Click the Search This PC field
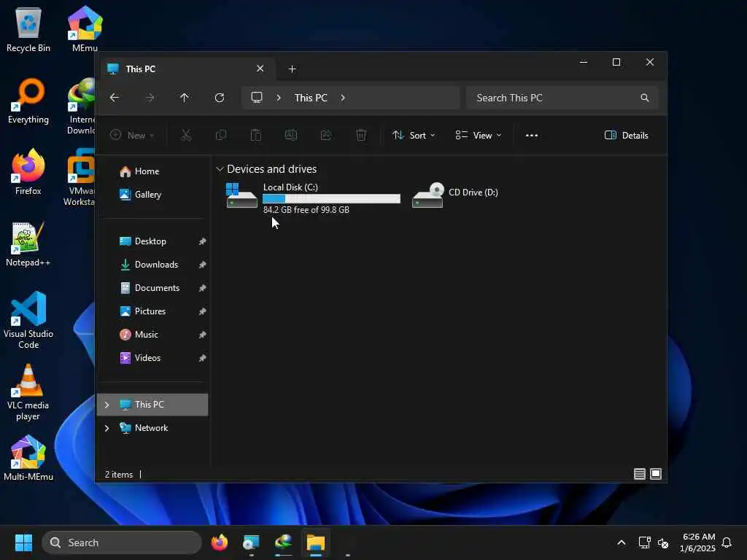 click(x=562, y=98)
